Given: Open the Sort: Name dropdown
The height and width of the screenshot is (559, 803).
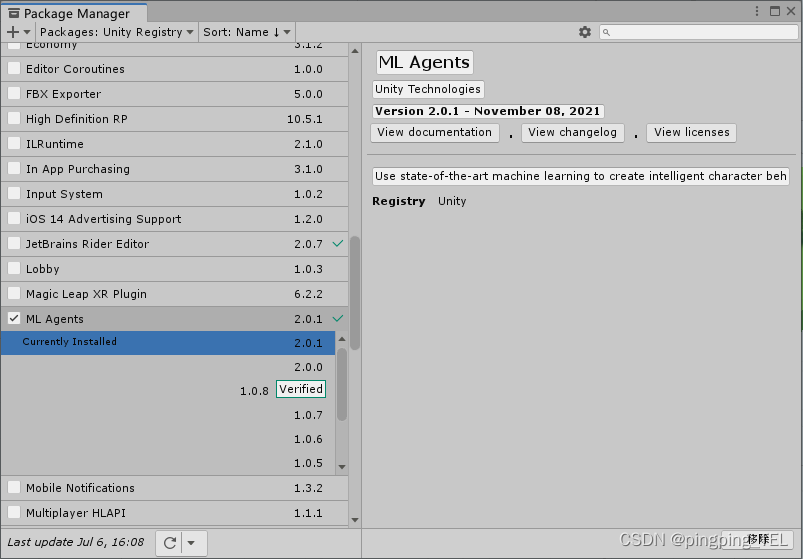Looking at the screenshot, I should tap(247, 32).
